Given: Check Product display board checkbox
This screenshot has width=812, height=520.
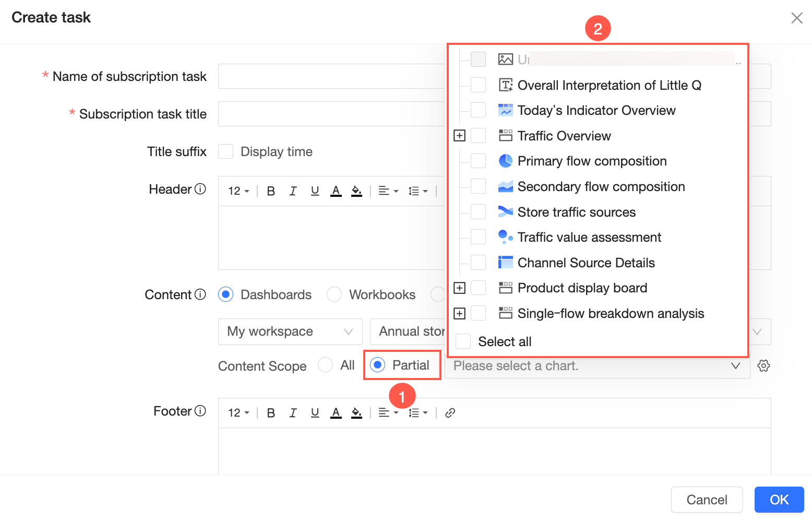Looking at the screenshot, I should coord(478,288).
